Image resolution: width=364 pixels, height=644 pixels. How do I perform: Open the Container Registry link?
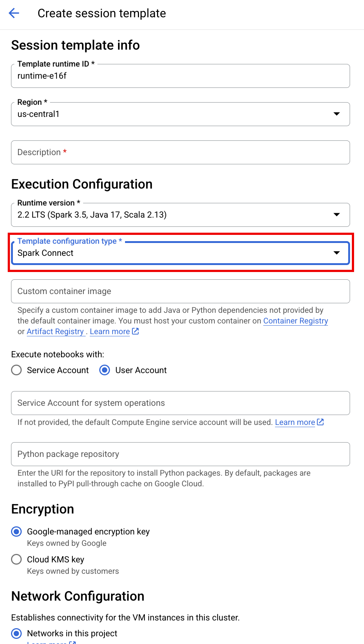click(x=296, y=321)
